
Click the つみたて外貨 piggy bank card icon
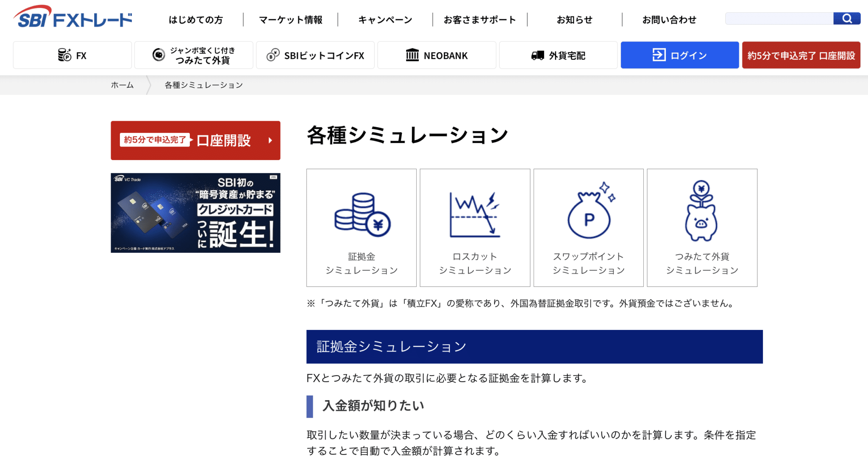[701, 211]
